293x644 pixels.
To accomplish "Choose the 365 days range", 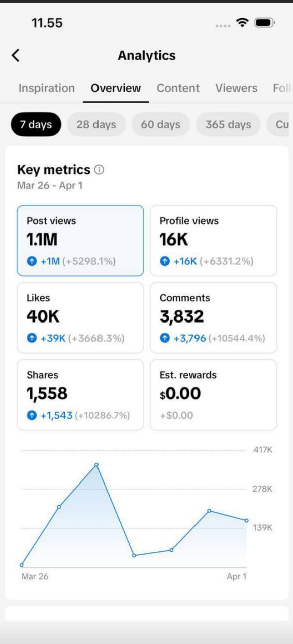I will tap(228, 125).
